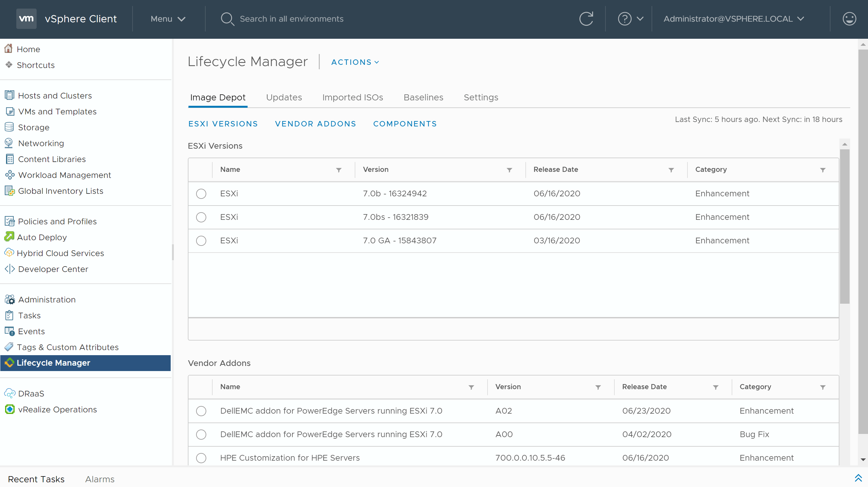Click the Hybrid Cloud Services icon
The image size is (868, 487).
pyautogui.click(x=9, y=253)
